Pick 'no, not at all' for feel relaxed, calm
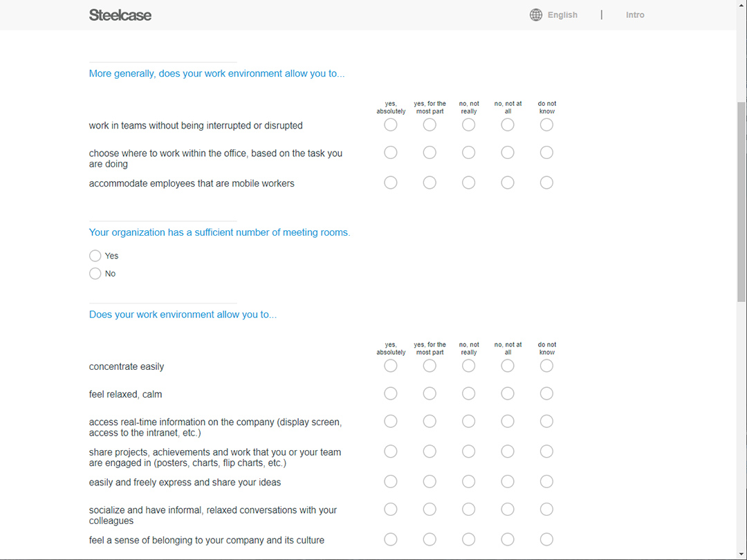The image size is (747, 560). coord(508,393)
